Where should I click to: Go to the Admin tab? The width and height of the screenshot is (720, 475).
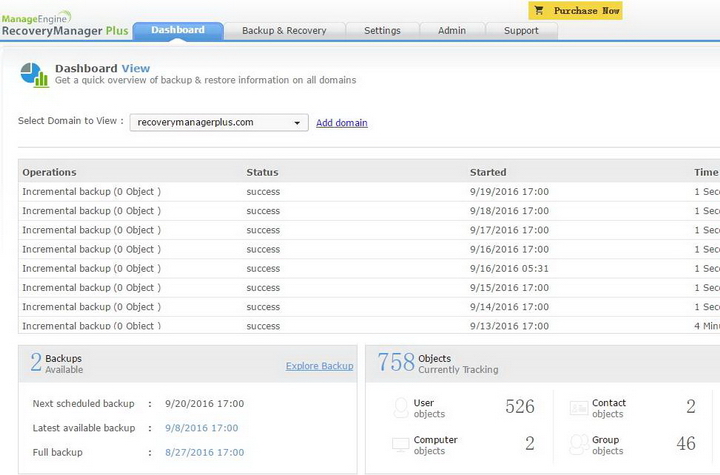(452, 31)
